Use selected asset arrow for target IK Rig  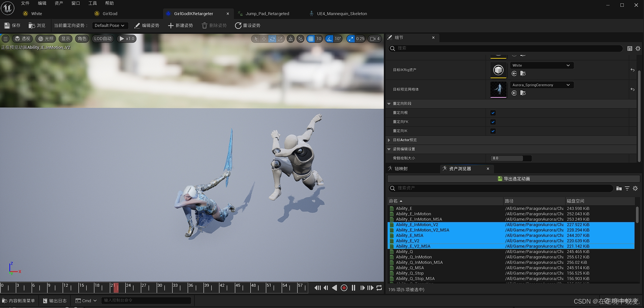click(x=514, y=74)
